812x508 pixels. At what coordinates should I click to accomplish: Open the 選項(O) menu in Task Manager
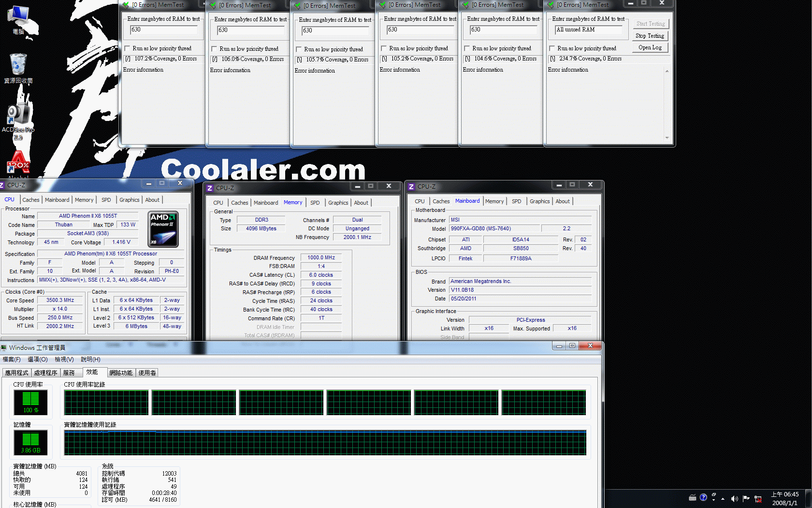(x=38, y=359)
